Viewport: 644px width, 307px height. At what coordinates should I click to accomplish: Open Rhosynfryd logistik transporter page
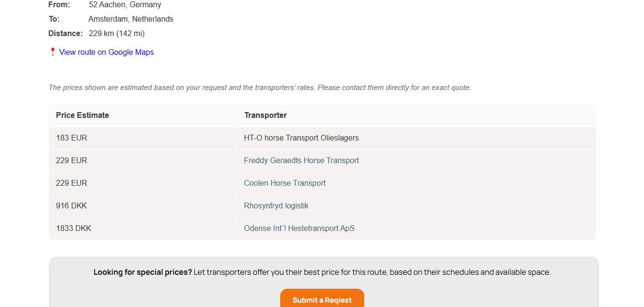276,205
